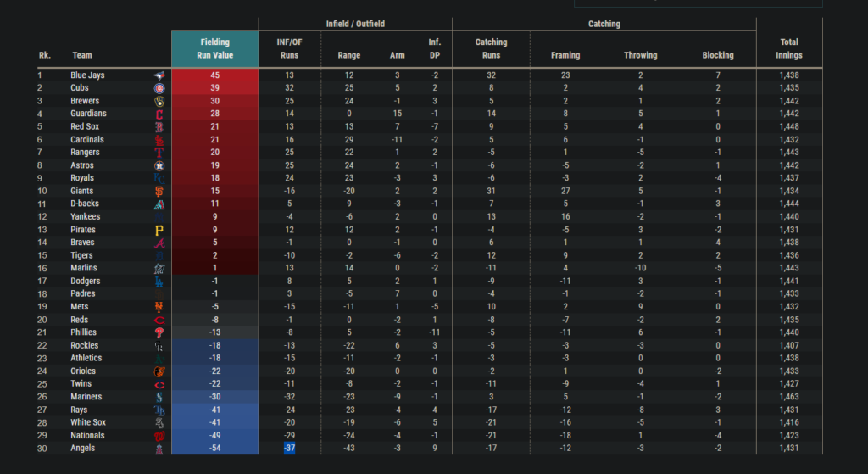
Task: Click the Giants team logo icon
Action: tap(159, 192)
